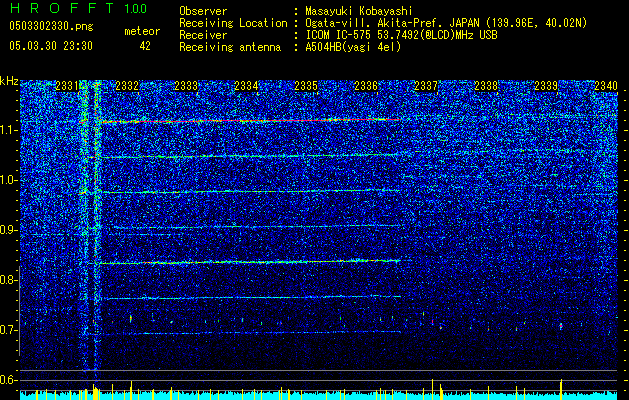Select the 2333 time marker
This screenshot has width=629, height=400.
tap(186, 86)
